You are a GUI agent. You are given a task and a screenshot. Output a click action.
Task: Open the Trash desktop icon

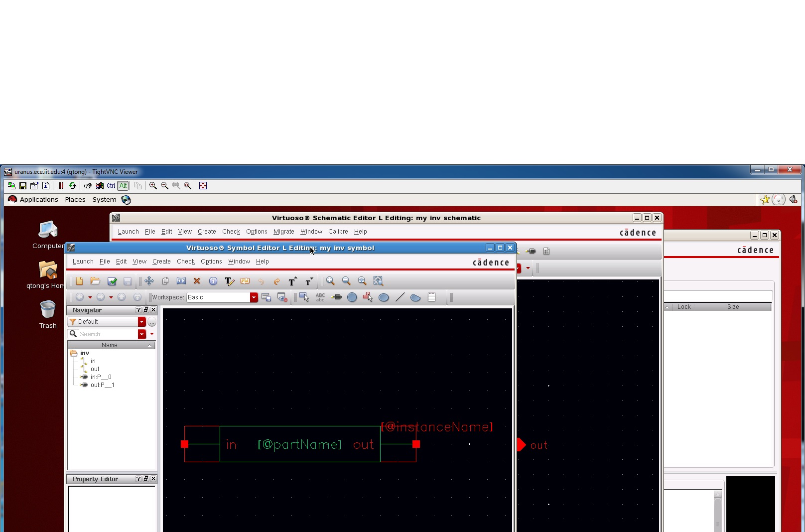click(48, 314)
